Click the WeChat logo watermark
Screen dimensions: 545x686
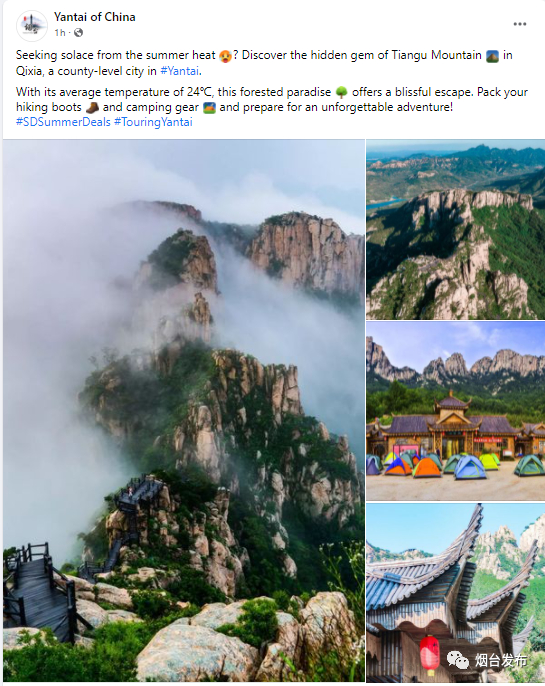458,660
